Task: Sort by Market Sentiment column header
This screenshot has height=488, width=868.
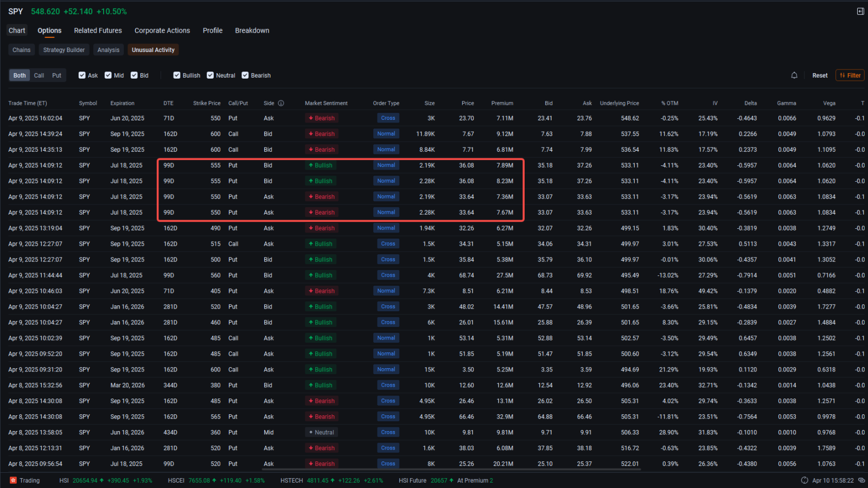Action: click(x=326, y=103)
